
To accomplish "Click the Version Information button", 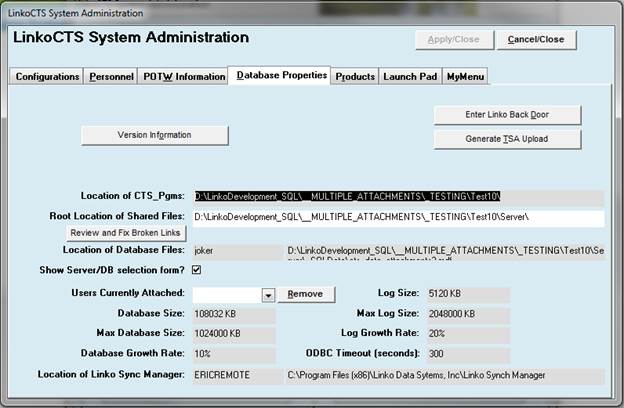I will click(155, 134).
